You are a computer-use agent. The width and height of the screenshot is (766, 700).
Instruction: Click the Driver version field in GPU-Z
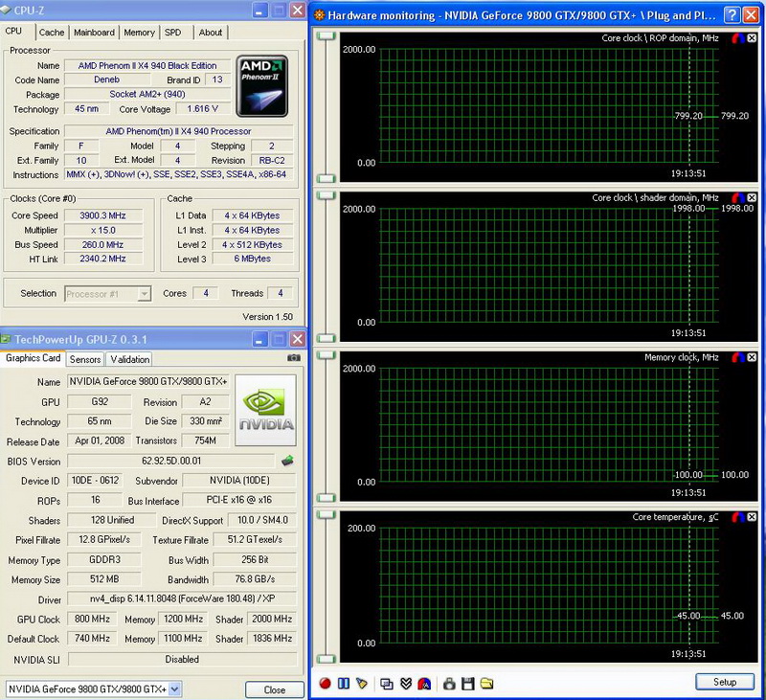tap(182, 598)
